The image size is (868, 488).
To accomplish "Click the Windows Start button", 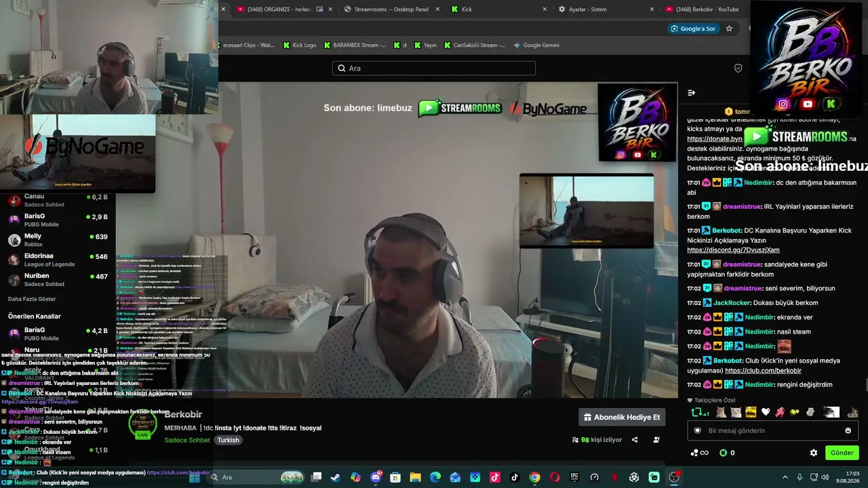I will [x=195, y=477].
